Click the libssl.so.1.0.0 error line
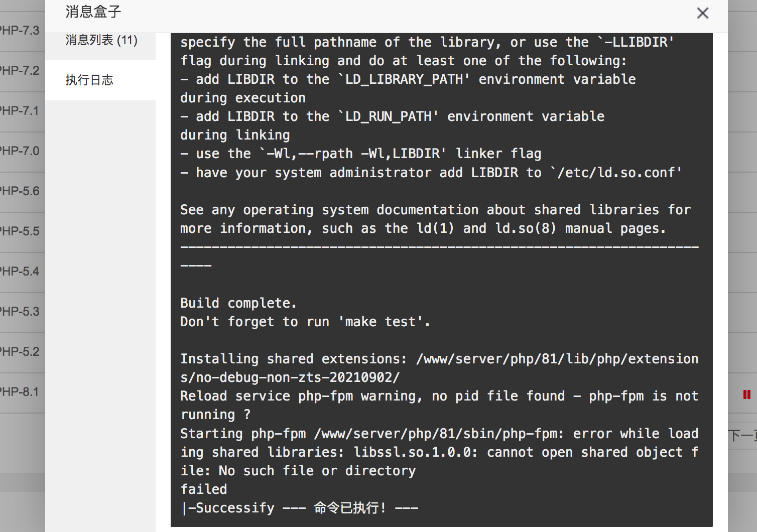757x532 pixels. pyautogui.click(x=440, y=452)
